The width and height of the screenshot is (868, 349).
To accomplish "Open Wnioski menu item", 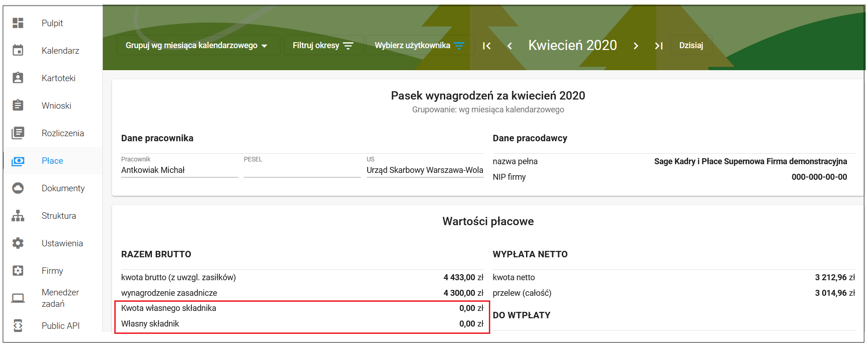I will tap(52, 105).
